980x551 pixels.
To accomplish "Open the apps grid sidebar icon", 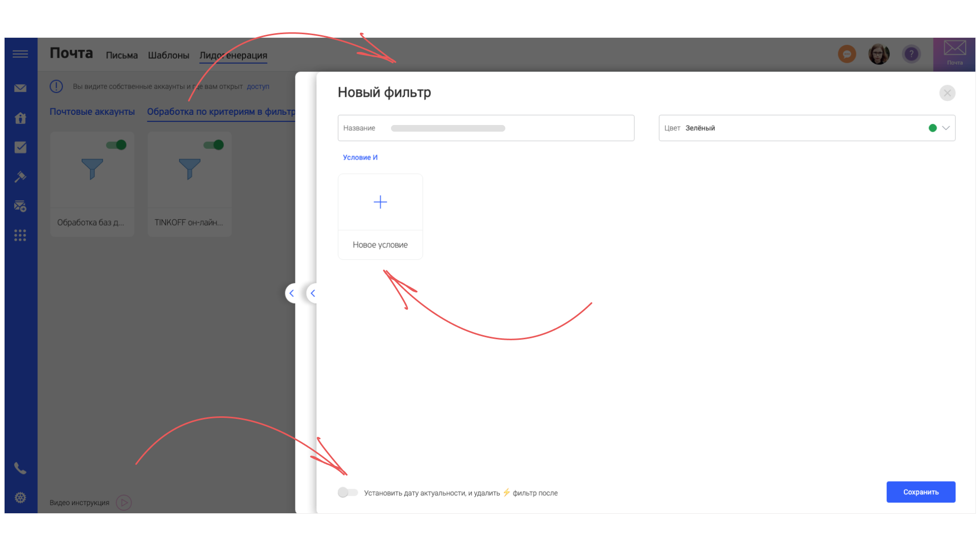I will point(20,235).
